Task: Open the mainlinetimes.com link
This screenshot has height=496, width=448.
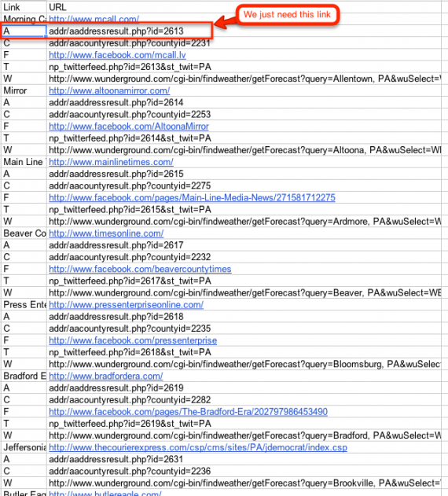Action: coord(111,162)
